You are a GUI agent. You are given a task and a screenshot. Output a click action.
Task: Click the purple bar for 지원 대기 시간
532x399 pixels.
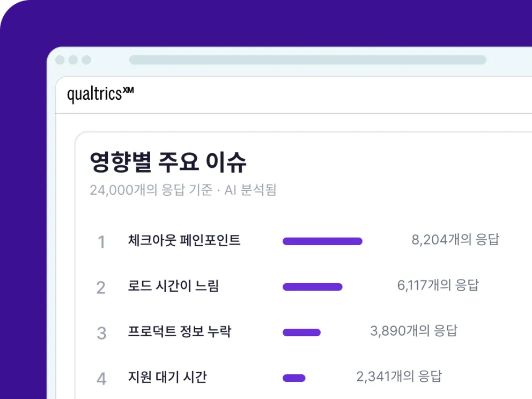tap(294, 378)
